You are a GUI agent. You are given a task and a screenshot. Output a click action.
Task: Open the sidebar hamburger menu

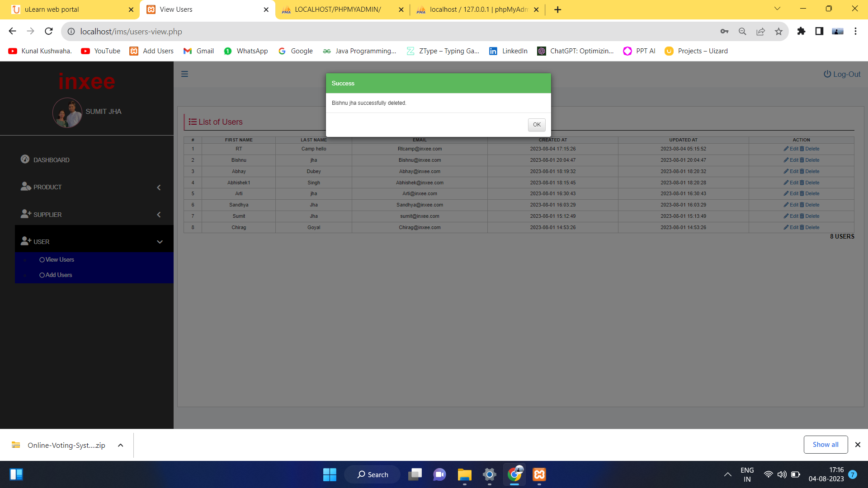[x=184, y=74]
